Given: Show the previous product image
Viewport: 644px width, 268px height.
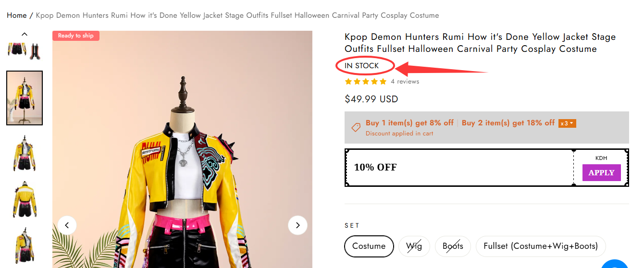Looking at the screenshot, I should [x=67, y=225].
